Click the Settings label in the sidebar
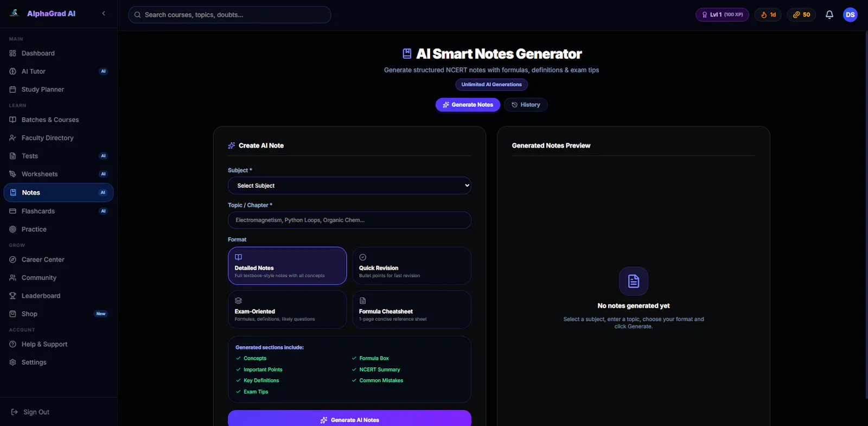This screenshot has width=868, height=426. click(34, 363)
